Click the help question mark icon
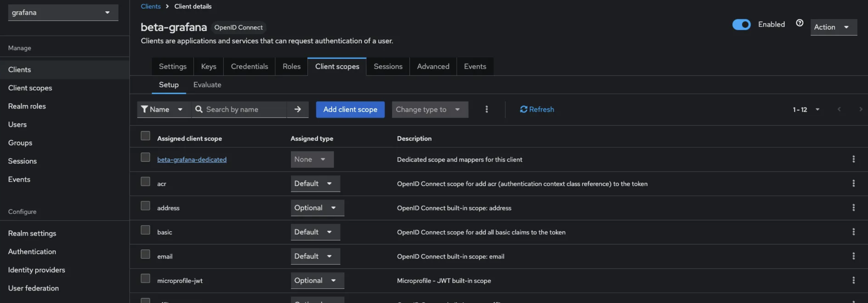868x303 pixels. [x=800, y=23]
